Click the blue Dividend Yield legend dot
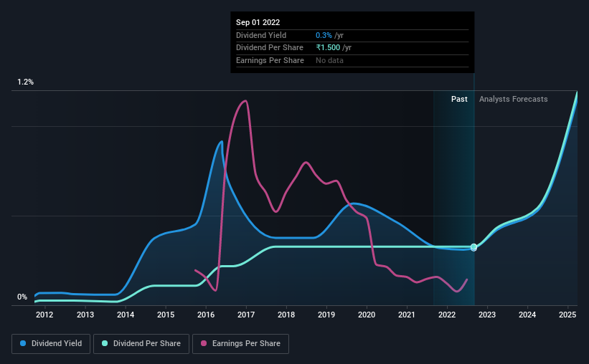The width and height of the screenshot is (589, 364). coord(23,343)
